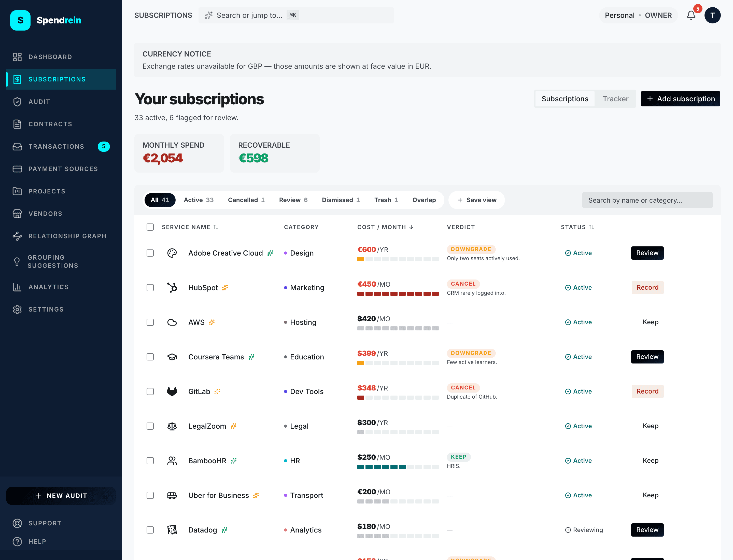Click the LegalZoom scales icon
The width and height of the screenshot is (733, 560).
tap(172, 426)
